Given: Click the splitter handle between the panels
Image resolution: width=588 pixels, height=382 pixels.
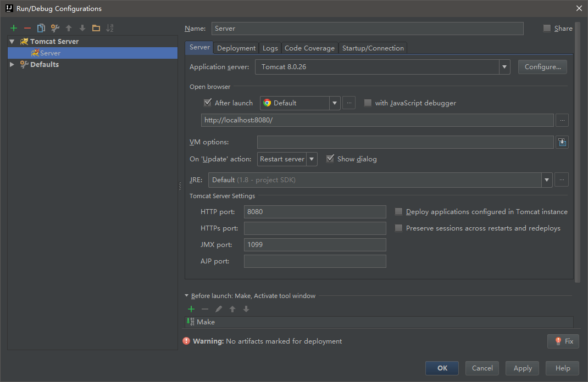Looking at the screenshot, I should (x=180, y=186).
